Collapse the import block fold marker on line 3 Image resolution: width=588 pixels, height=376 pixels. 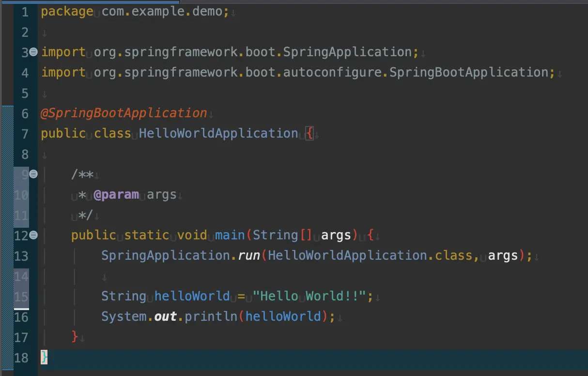pyautogui.click(x=33, y=52)
